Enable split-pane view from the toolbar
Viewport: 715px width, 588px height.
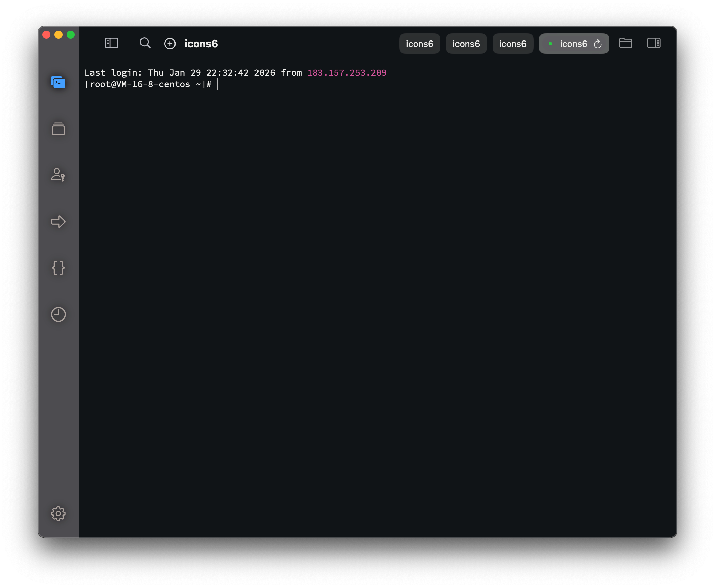[x=653, y=43]
